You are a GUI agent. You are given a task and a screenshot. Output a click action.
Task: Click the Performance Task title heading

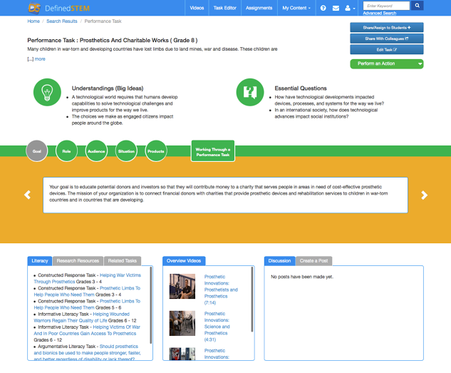pos(112,40)
